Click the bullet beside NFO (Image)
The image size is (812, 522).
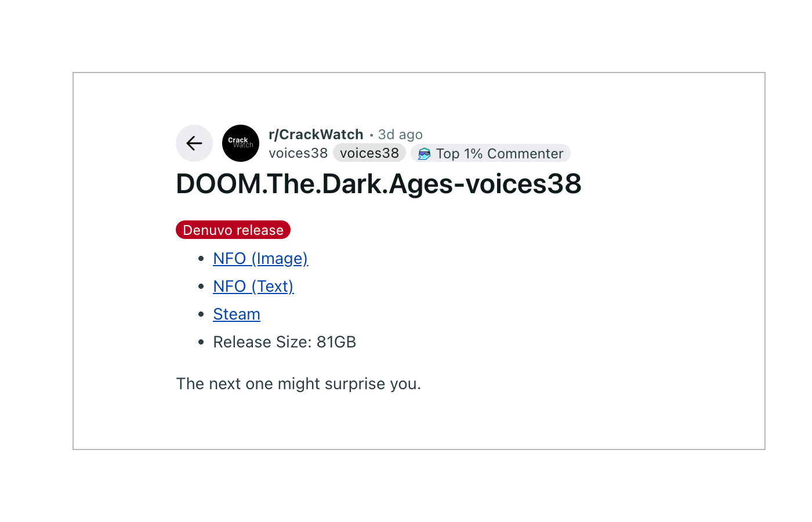tap(201, 259)
